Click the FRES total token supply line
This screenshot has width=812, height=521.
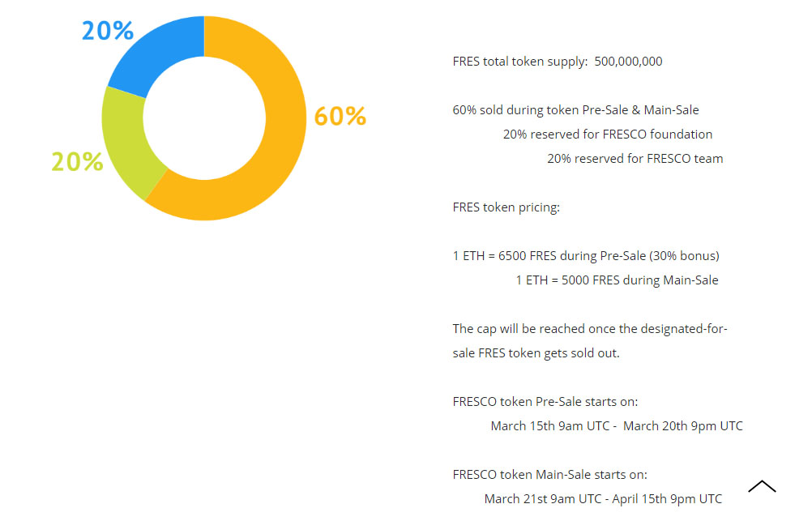coord(558,62)
